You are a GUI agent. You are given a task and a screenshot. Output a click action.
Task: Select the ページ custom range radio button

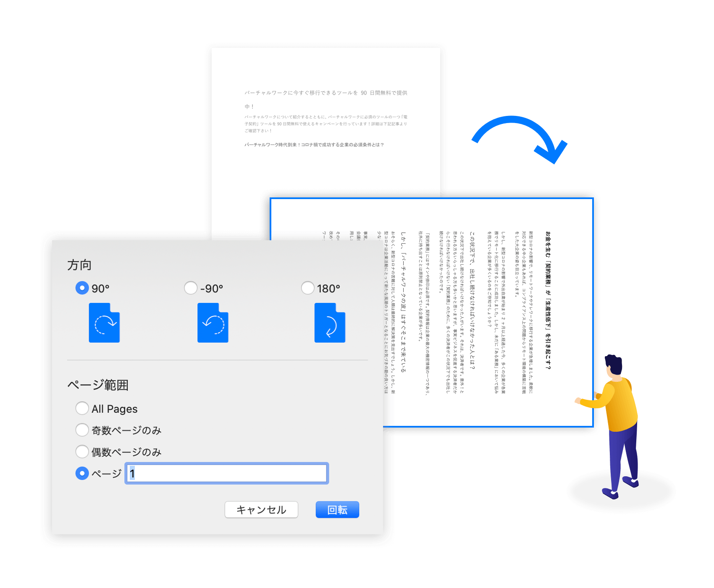coord(82,473)
